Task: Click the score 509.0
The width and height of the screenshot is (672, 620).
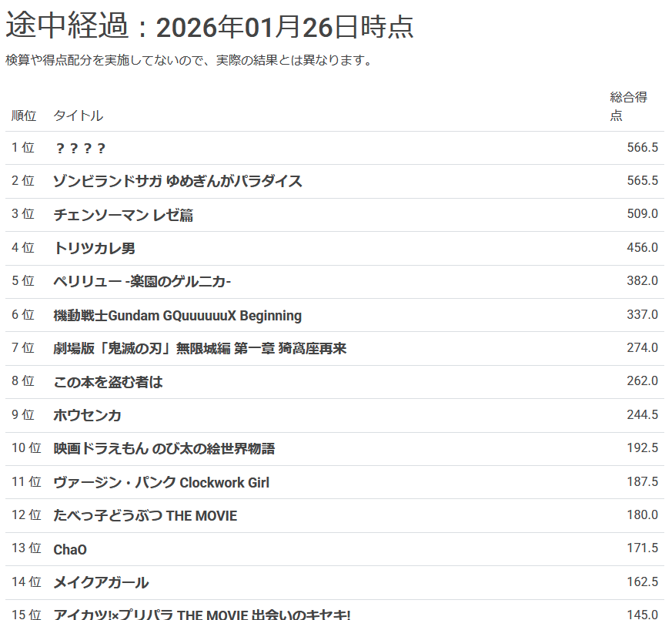Action: [x=642, y=213]
